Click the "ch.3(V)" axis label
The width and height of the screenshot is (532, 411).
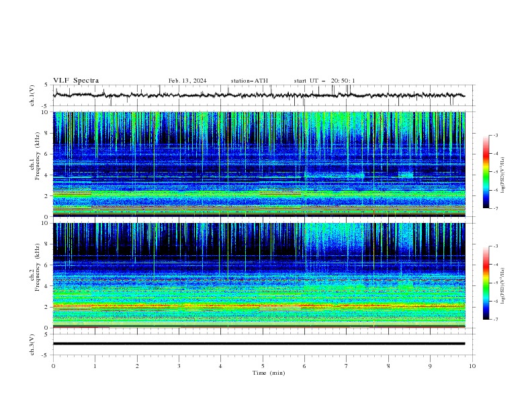coord(32,345)
